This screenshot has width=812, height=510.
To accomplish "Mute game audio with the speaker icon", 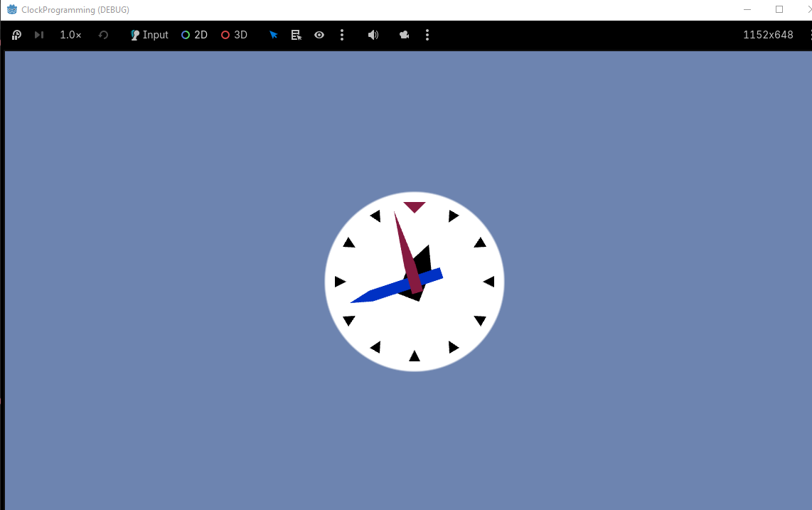I will click(x=373, y=35).
